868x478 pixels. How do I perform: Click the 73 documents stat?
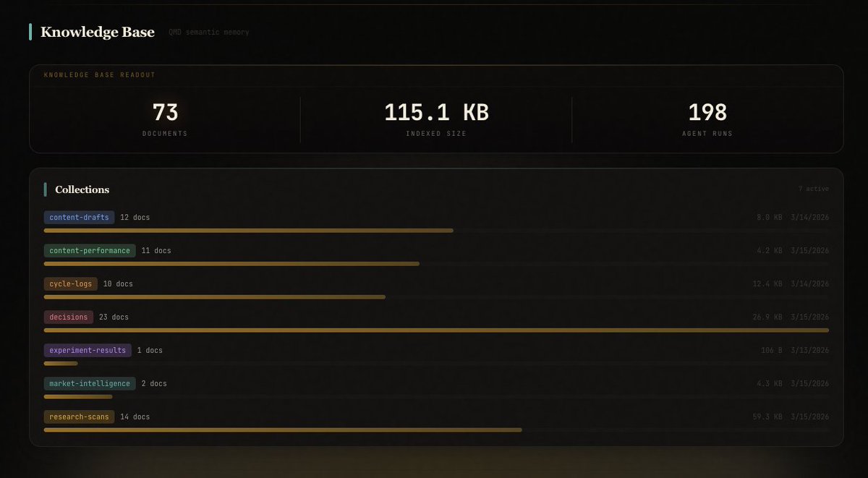pos(165,113)
